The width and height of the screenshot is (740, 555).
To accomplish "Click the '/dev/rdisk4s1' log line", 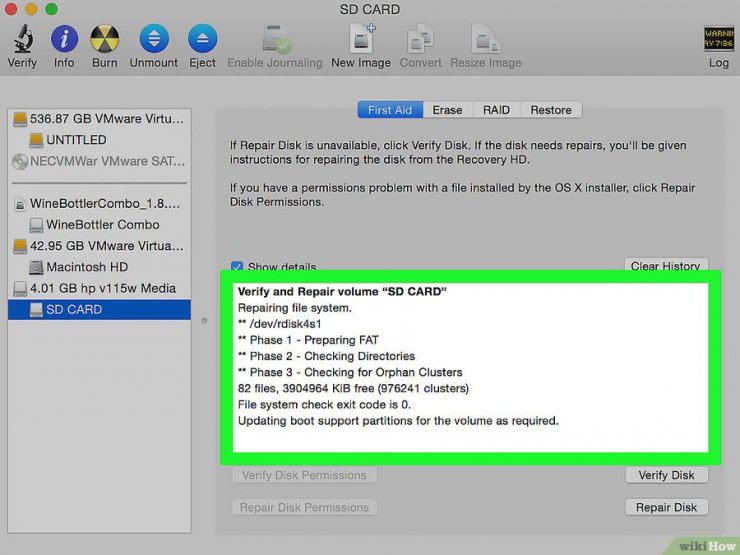I will tap(279, 324).
